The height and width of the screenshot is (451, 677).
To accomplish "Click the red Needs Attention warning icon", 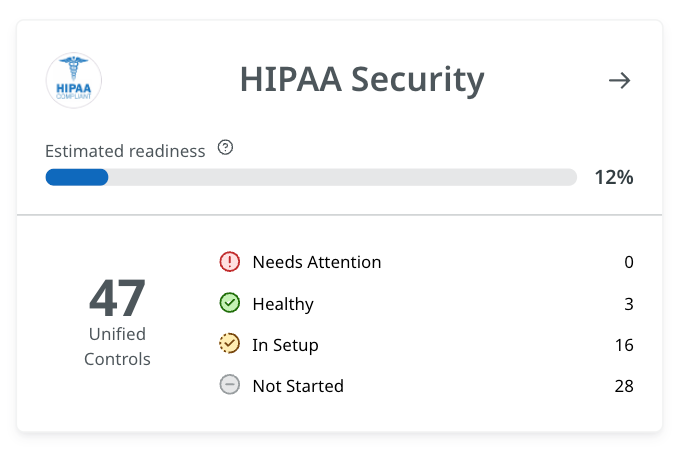I will coord(230,262).
